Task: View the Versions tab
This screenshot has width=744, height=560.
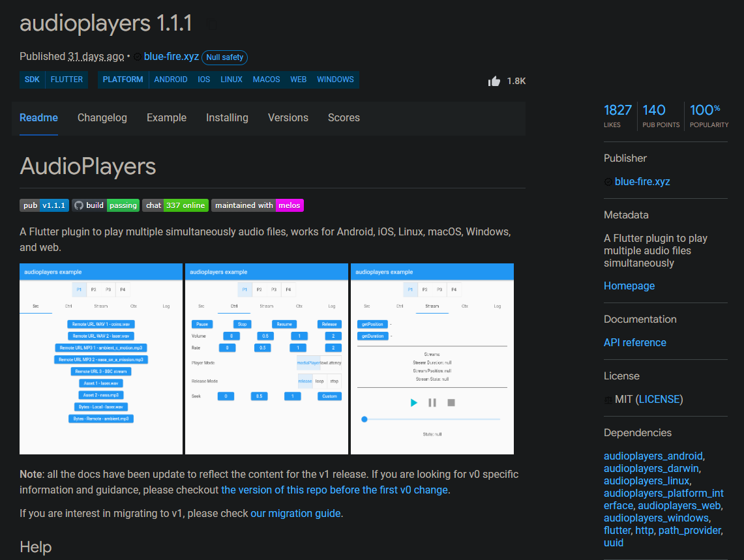Action: tap(288, 118)
